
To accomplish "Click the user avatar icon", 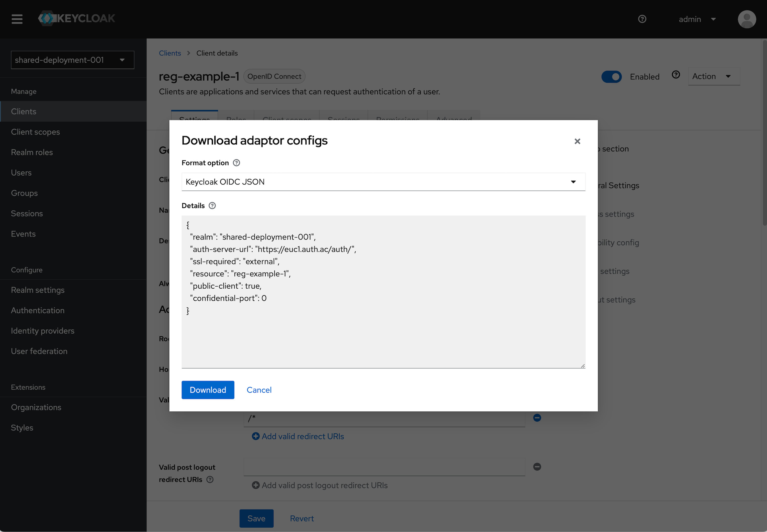I will pyautogui.click(x=747, y=19).
